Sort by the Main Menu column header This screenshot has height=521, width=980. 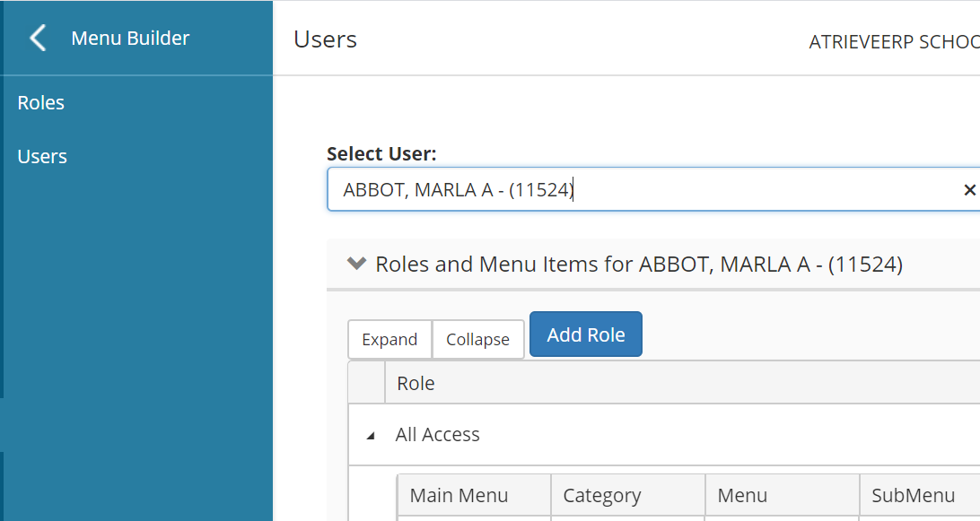point(459,495)
